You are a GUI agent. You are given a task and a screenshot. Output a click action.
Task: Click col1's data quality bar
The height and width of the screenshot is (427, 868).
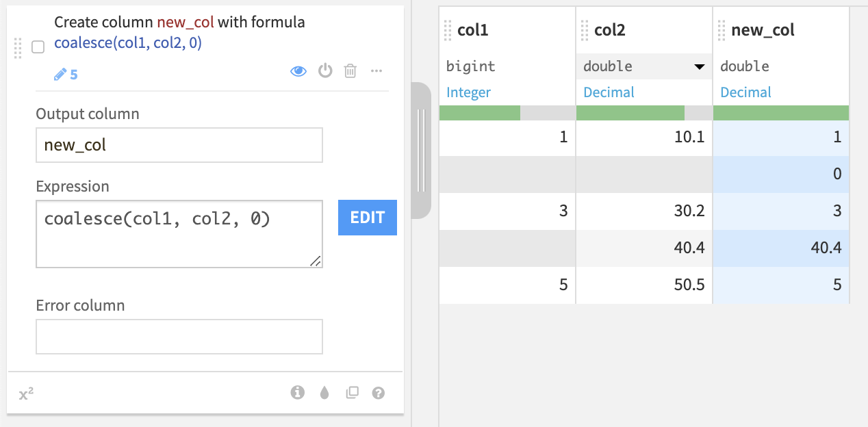[x=507, y=113]
